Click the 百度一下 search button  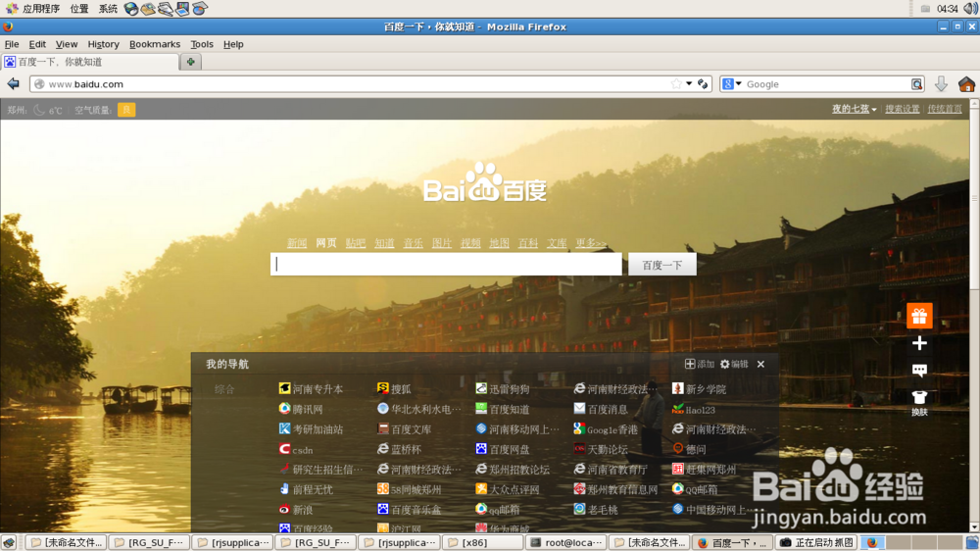point(661,265)
